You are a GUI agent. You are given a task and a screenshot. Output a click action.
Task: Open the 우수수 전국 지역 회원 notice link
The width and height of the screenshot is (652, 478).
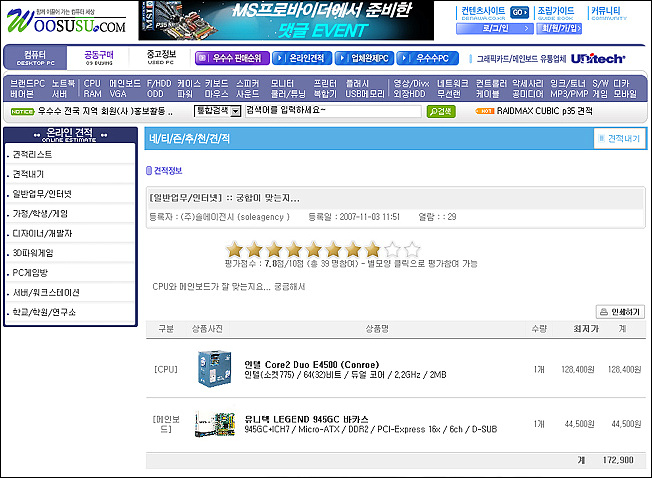click(x=105, y=111)
